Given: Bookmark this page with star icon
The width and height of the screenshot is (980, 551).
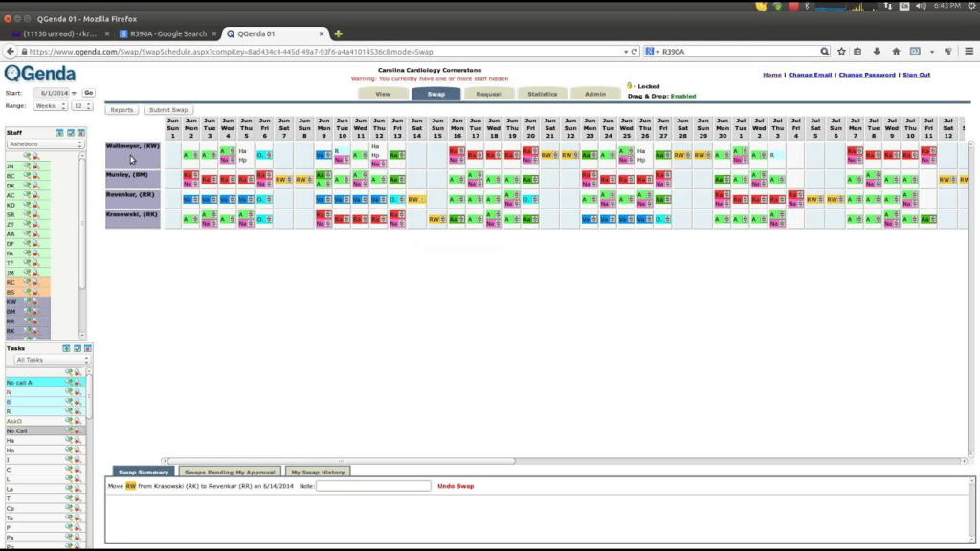Looking at the screenshot, I should click(841, 52).
